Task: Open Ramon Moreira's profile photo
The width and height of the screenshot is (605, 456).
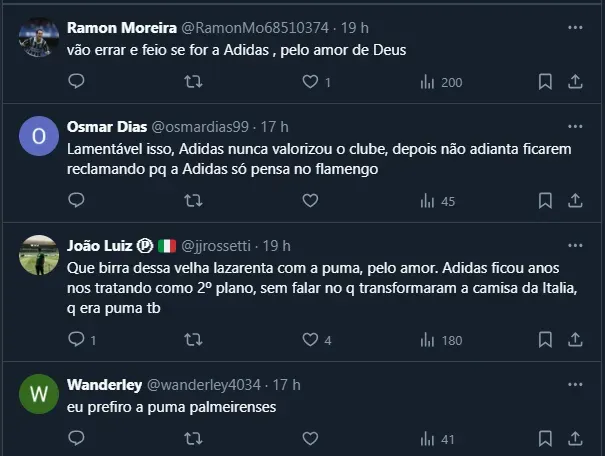Action: click(39, 37)
